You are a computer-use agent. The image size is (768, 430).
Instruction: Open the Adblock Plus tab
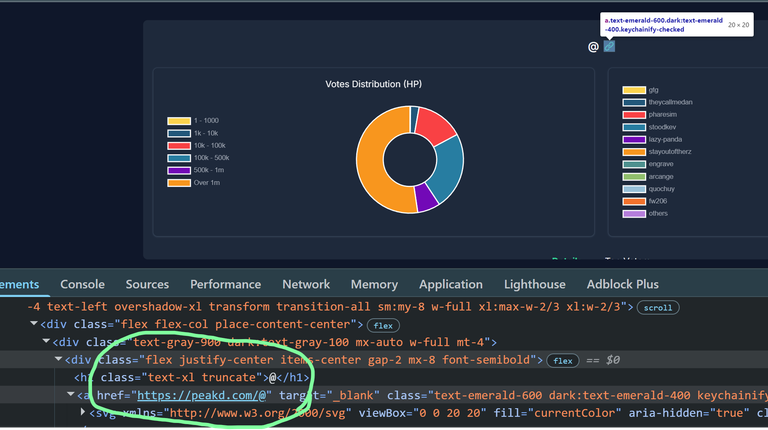coord(623,284)
